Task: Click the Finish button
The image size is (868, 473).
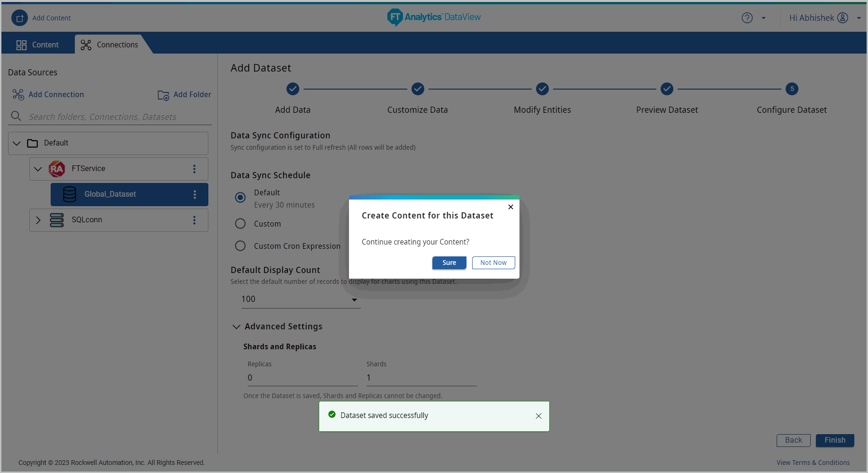Action: coord(835,440)
